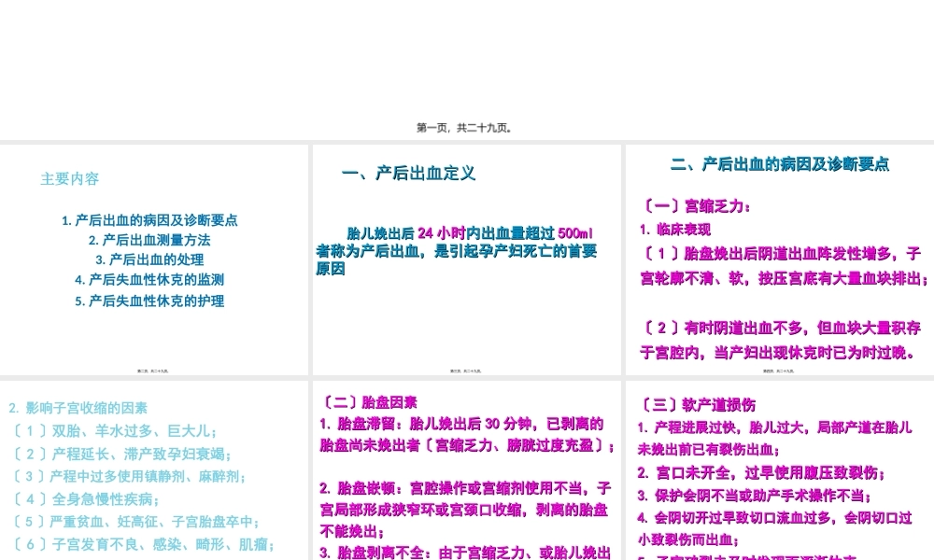Image resolution: width=934 pixels, height=560 pixels.
Task: Select the list item 产后出血的病因及诊断要点
Action: [x=149, y=220]
